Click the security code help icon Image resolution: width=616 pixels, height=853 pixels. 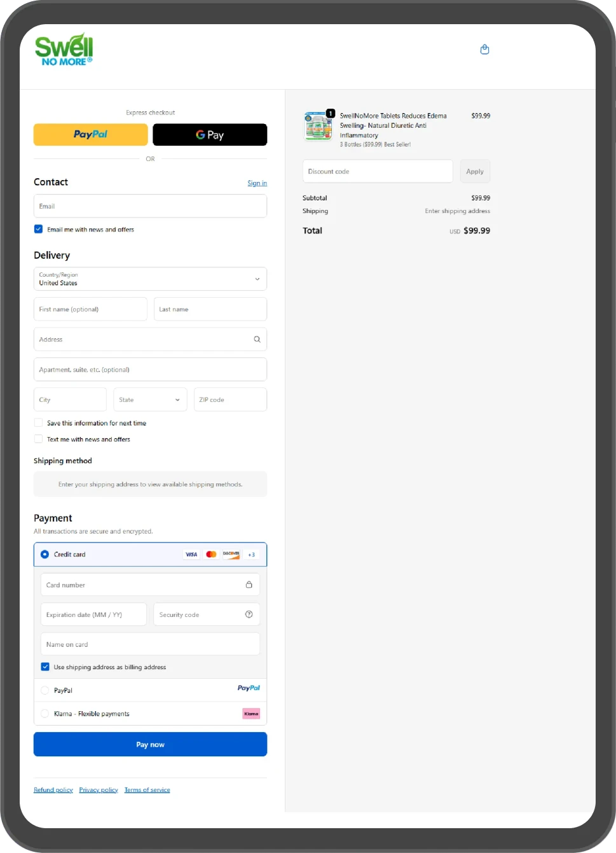(x=249, y=614)
